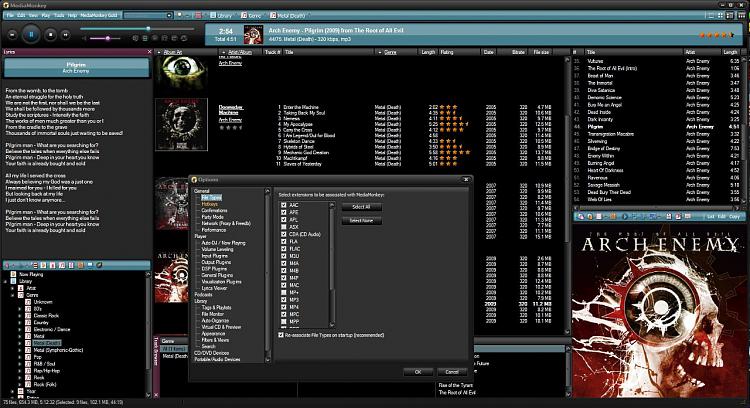
Task: Expand the Artist node in the tree
Action: coord(13,288)
